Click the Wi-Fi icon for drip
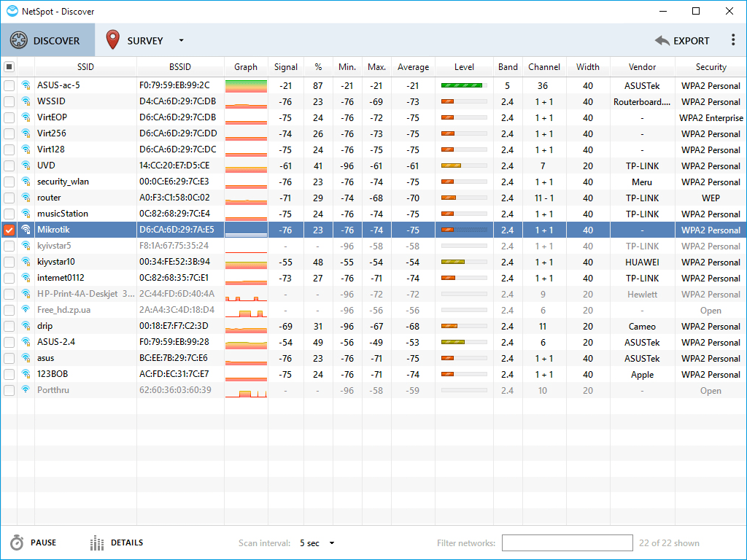The image size is (747, 560). [26, 326]
